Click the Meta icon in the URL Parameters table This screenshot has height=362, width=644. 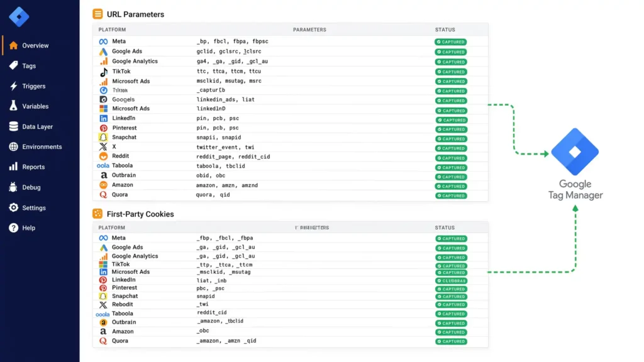(104, 41)
